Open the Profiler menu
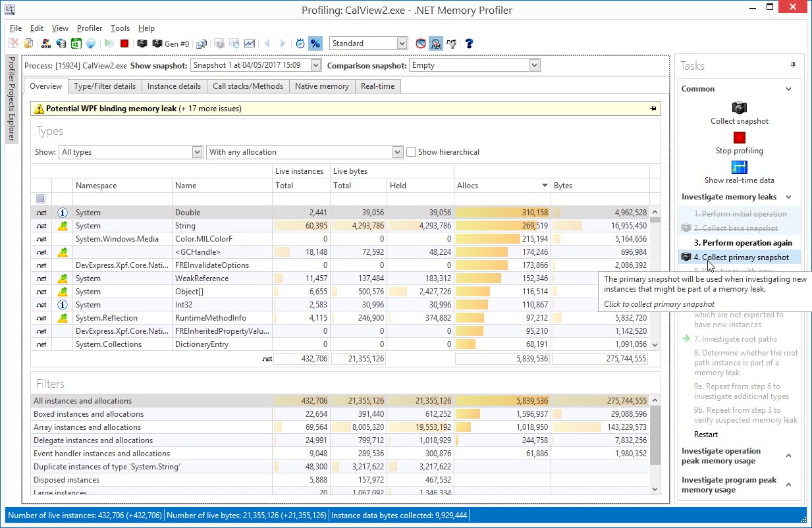 (x=90, y=28)
